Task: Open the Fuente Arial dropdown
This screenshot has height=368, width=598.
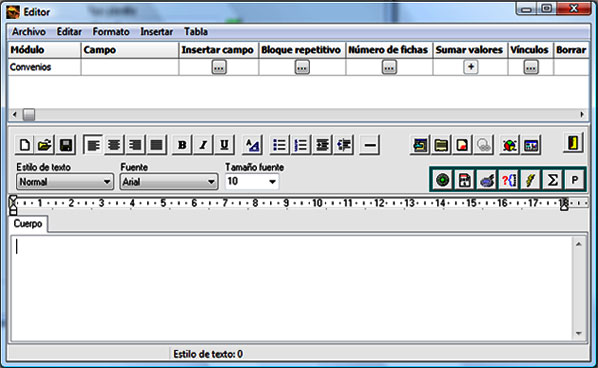Action: pos(169,182)
